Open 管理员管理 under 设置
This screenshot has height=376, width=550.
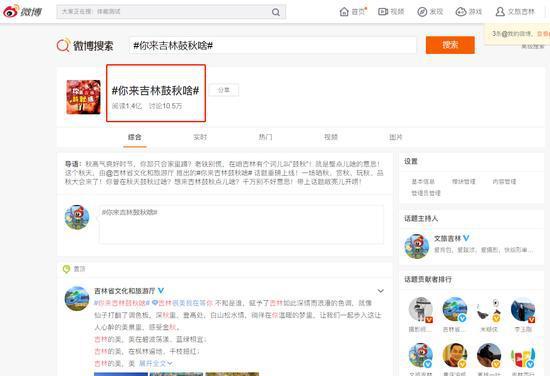[426, 193]
